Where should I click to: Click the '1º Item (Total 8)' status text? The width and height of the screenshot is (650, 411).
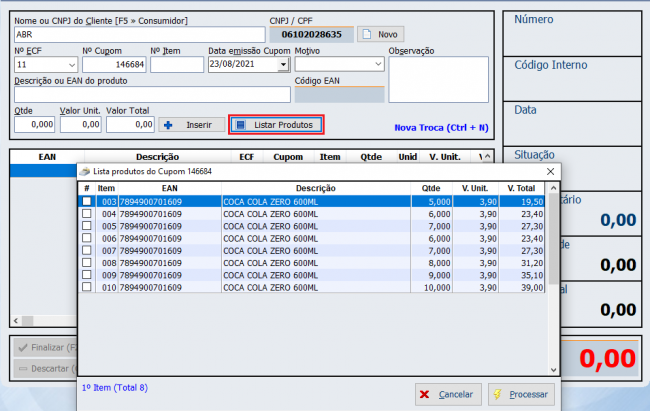tap(115, 388)
